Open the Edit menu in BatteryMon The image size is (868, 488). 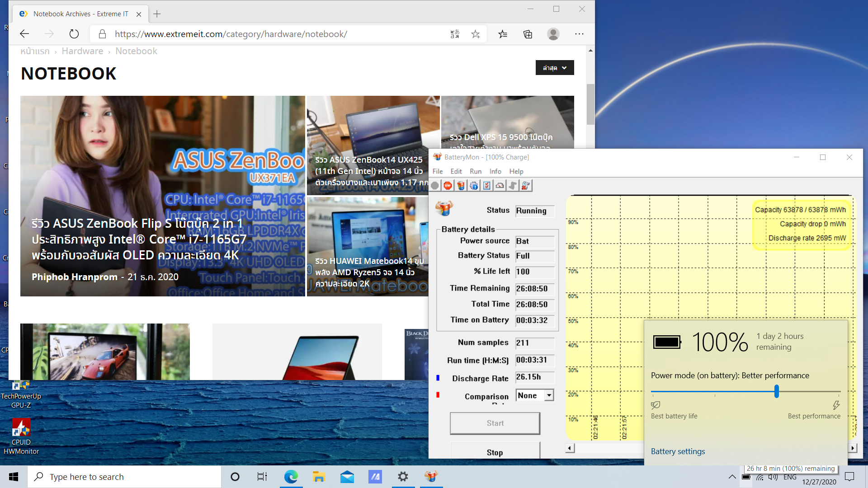click(x=456, y=171)
